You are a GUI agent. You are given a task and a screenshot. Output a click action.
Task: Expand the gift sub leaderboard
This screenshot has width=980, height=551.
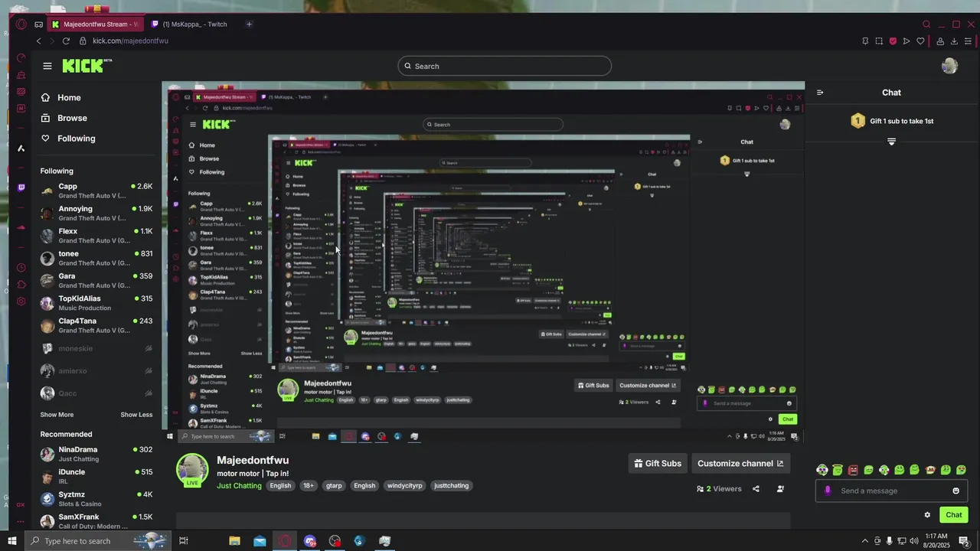[x=891, y=142]
